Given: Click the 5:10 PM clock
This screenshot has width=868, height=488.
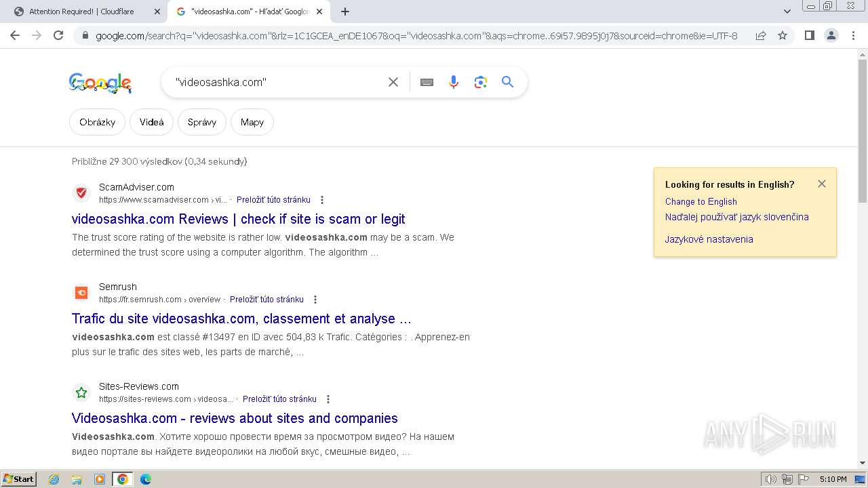Looking at the screenshot, I should click(833, 479).
